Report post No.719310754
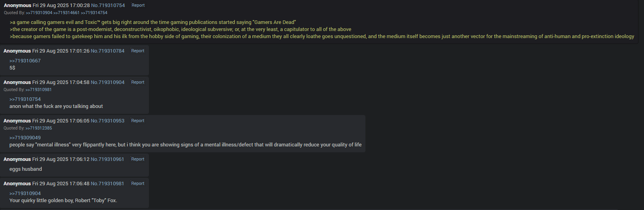This screenshot has height=210, width=644. pyautogui.click(x=138, y=5)
